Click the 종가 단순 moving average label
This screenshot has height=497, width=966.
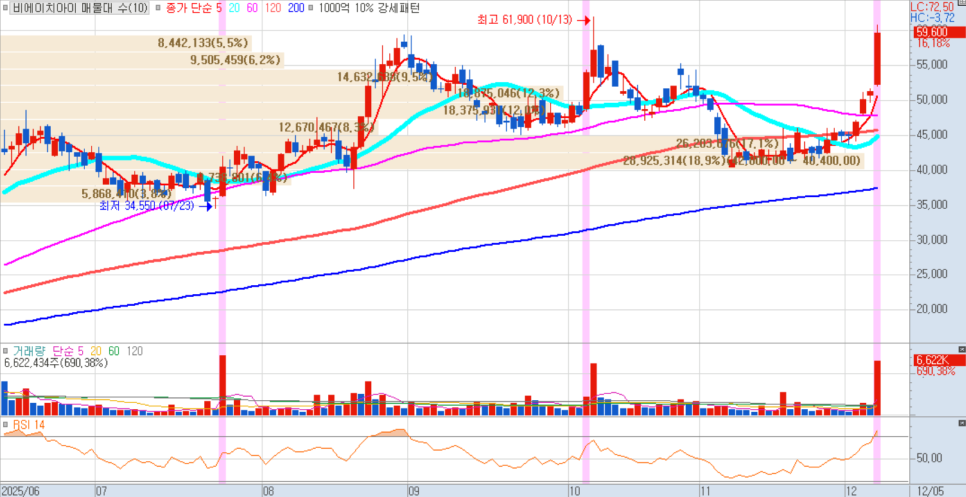[x=189, y=8]
